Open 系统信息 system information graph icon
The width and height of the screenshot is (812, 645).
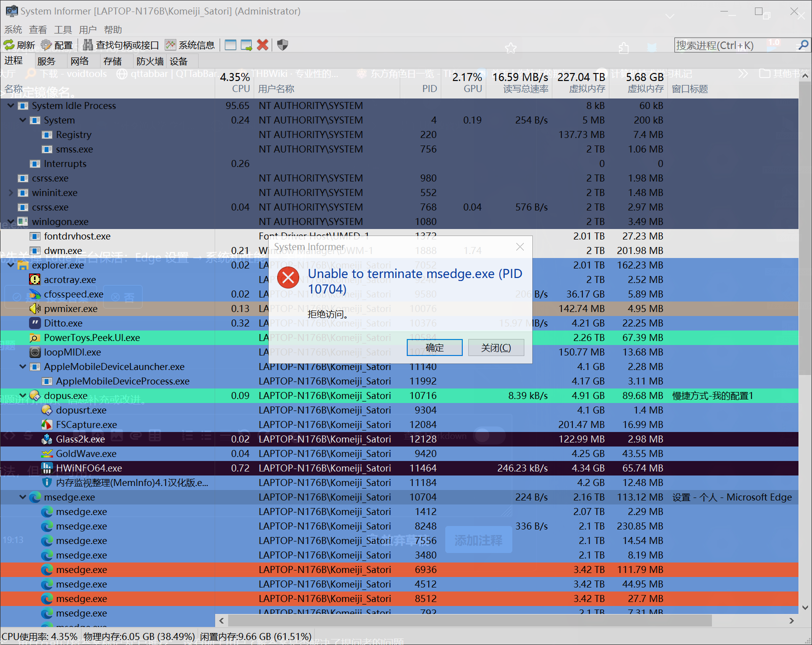click(x=171, y=45)
